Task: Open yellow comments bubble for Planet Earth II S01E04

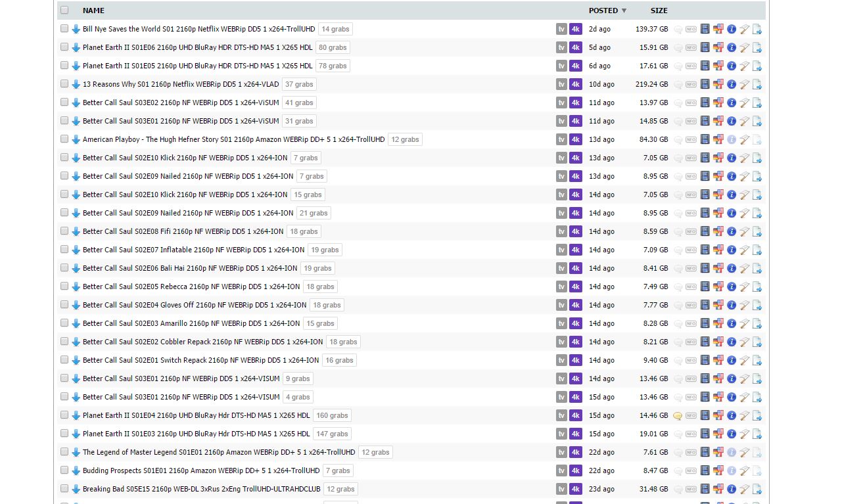Action: tap(678, 415)
